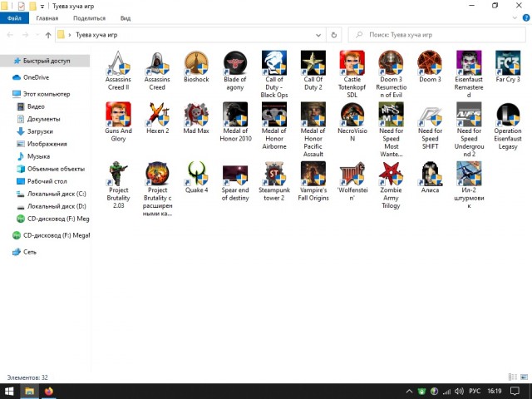The image size is (532, 399).
Task: Select Этот компьютер in sidebar
Action: tap(47, 94)
